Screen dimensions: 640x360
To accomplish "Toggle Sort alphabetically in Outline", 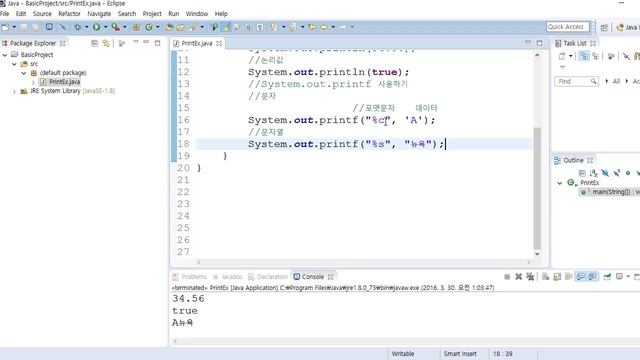I will [x=593, y=173].
